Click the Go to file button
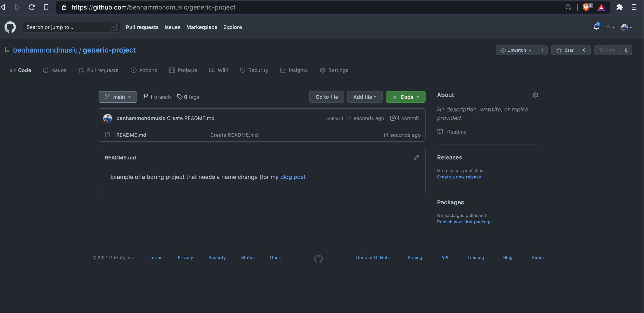This screenshot has width=644, height=313. pyautogui.click(x=327, y=97)
